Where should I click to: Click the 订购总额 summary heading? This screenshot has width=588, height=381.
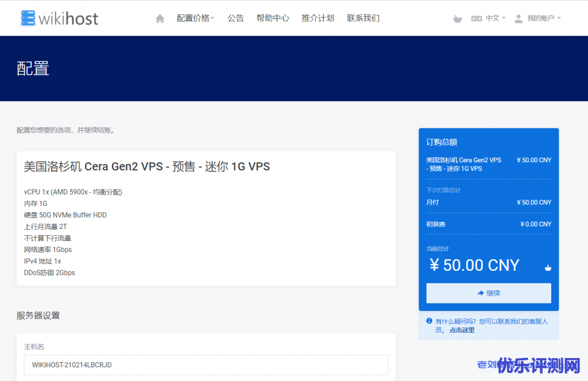coord(442,142)
